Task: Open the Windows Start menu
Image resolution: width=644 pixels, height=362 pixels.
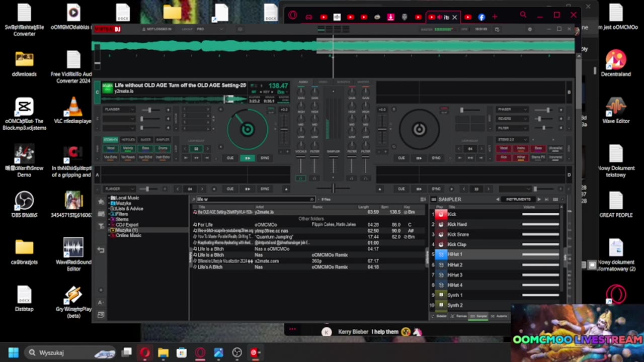Action: click(x=13, y=352)
